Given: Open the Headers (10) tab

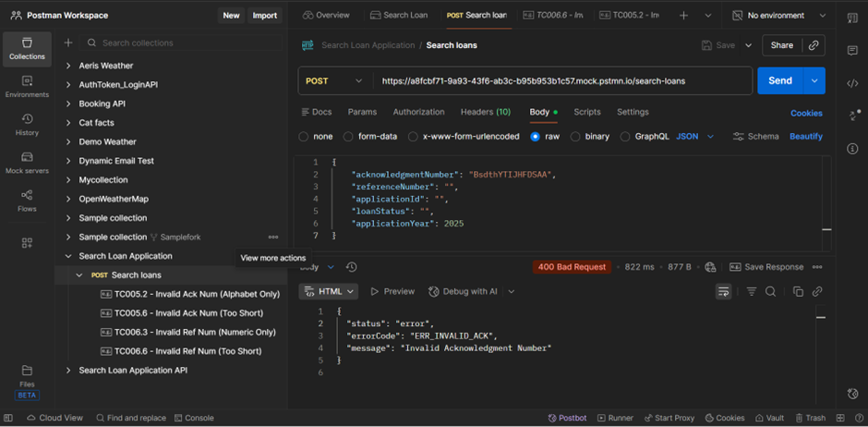Looking at the screenshot, I should [486, 112].
